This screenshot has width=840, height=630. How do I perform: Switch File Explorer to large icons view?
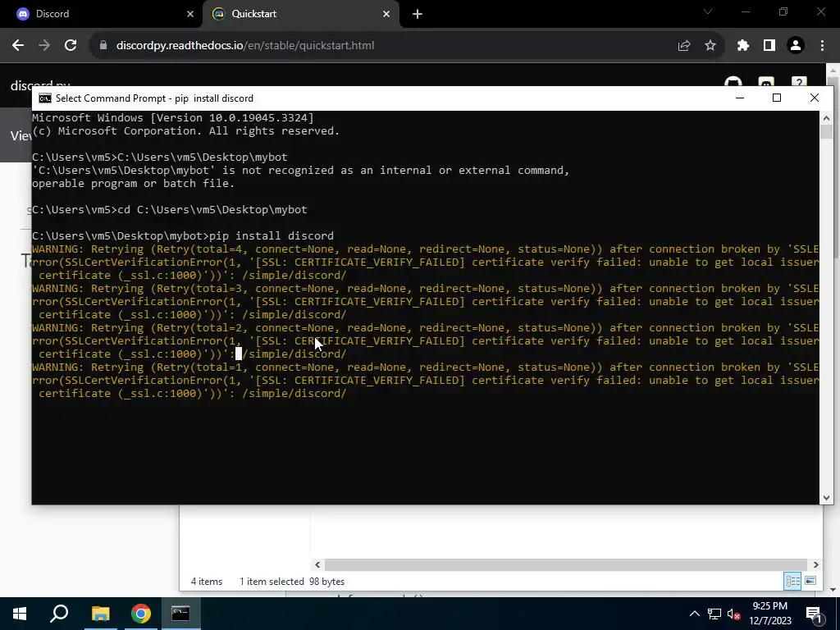[810, 582]
